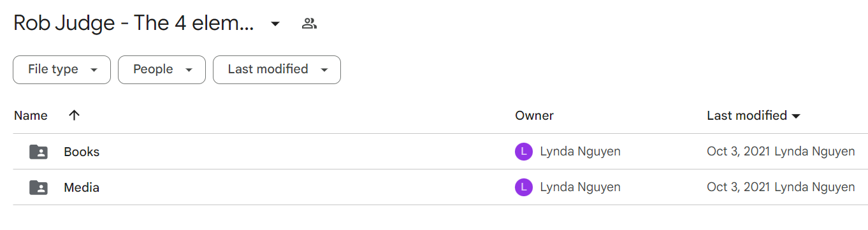Click the sort direction arrow next to Name
Viewport: 868px width, 230px height.
tap(74, 115)
